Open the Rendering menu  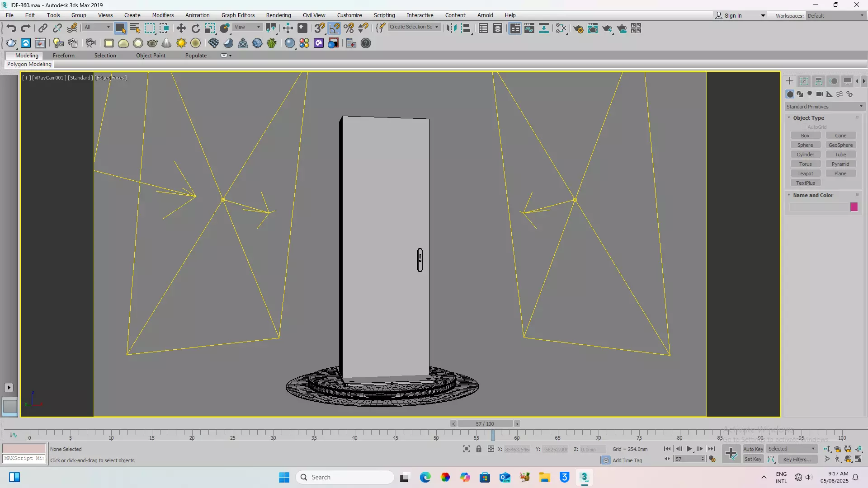[x=278, y=15]
